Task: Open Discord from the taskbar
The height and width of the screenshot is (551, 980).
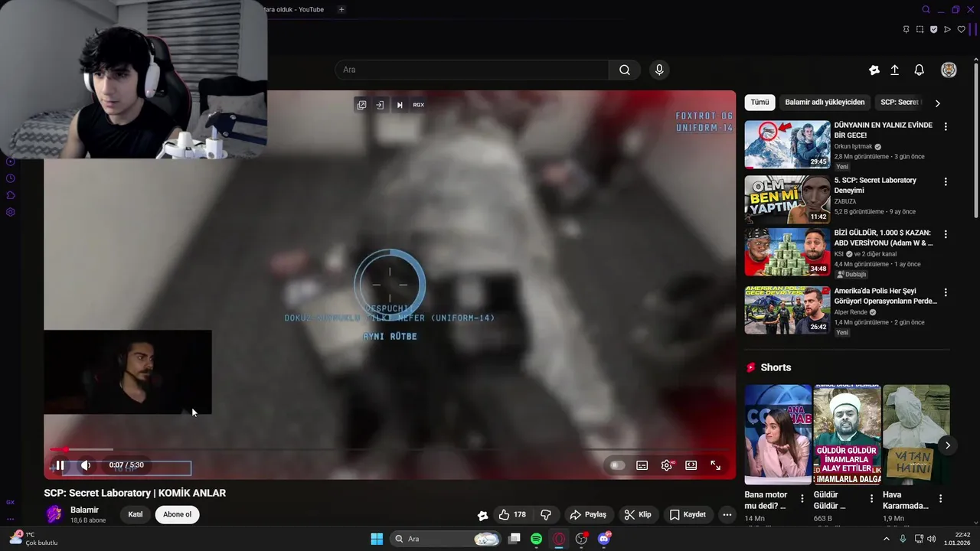Action: click(604, 539)
